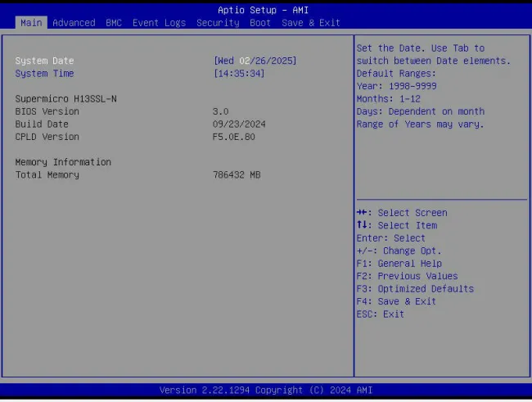This screenshot has width=532, height=402.
Task: Click the System Date value field
Action: coord(255,61)
